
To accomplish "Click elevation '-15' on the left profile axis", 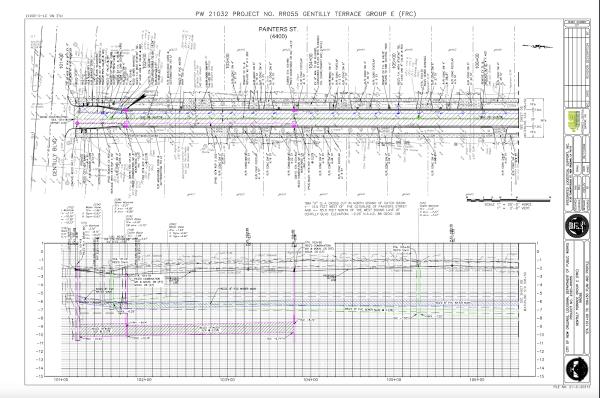I will [40, 377].
